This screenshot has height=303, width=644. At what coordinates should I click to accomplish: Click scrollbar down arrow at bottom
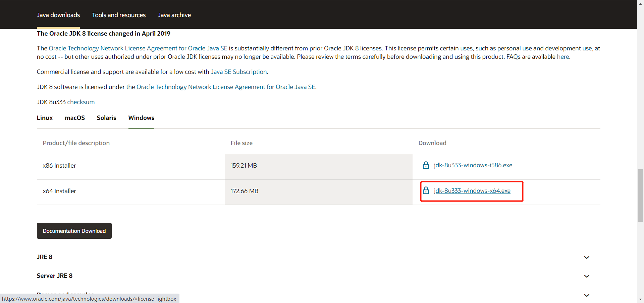coord(640,299)
